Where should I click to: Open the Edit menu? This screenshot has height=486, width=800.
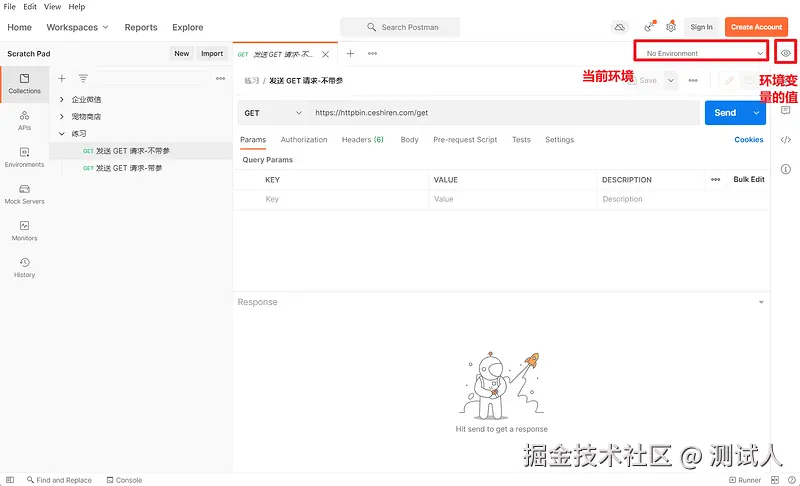coord(30,7)
